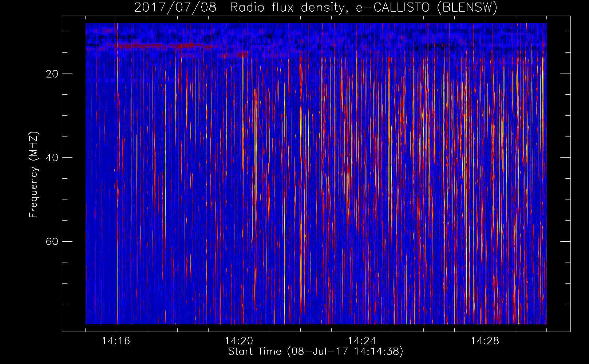Click the 'Start Time (08-Jul-17 14:14:38)' axis label
This screenshot has height=364, width=589.
(316, 351)
